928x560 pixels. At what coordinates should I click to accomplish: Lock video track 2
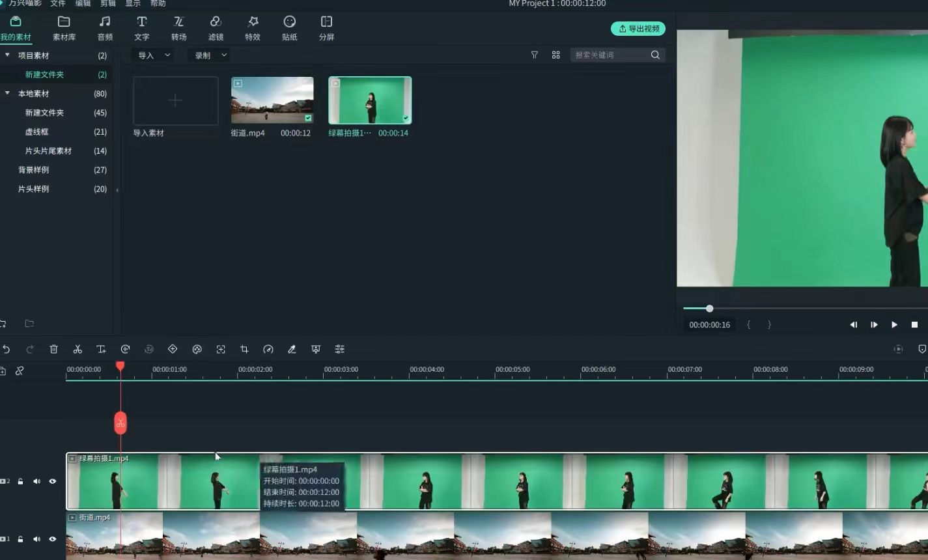(x=21, y=482)
